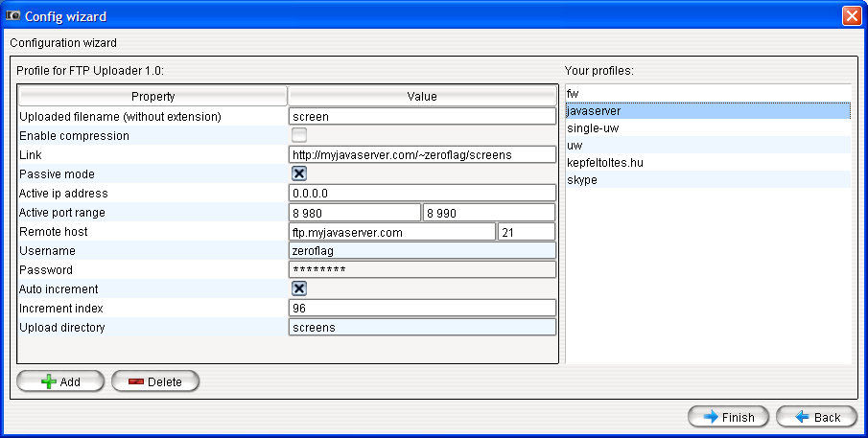
Task: Click the Value column header
Action: (x=422, y=96)
